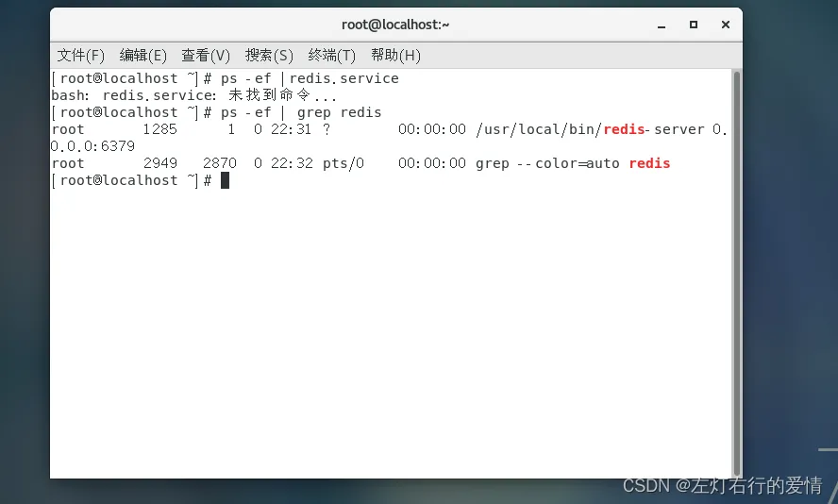This screenshot has width=838, height=504.
Task: Click the pts/0 terminal entry
Action: [x=344, y=163]
